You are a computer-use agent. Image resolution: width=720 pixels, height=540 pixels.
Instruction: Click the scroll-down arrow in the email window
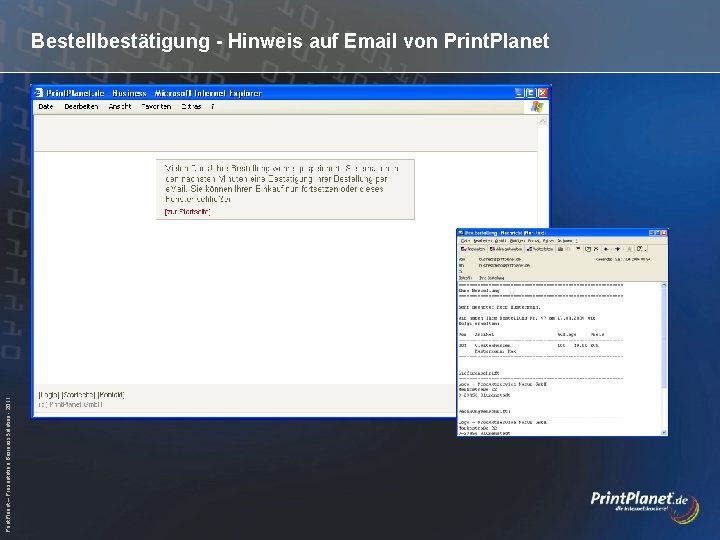click(x=664, y=432)
